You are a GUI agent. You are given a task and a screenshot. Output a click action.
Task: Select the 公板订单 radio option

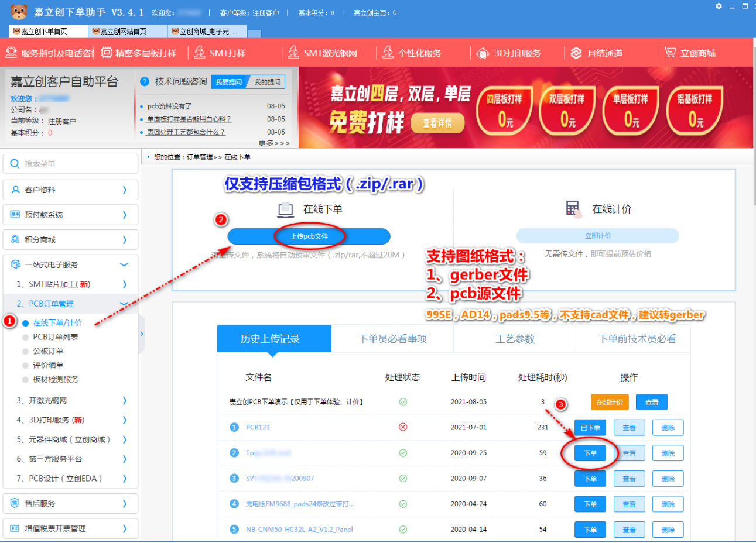(26, 351)
